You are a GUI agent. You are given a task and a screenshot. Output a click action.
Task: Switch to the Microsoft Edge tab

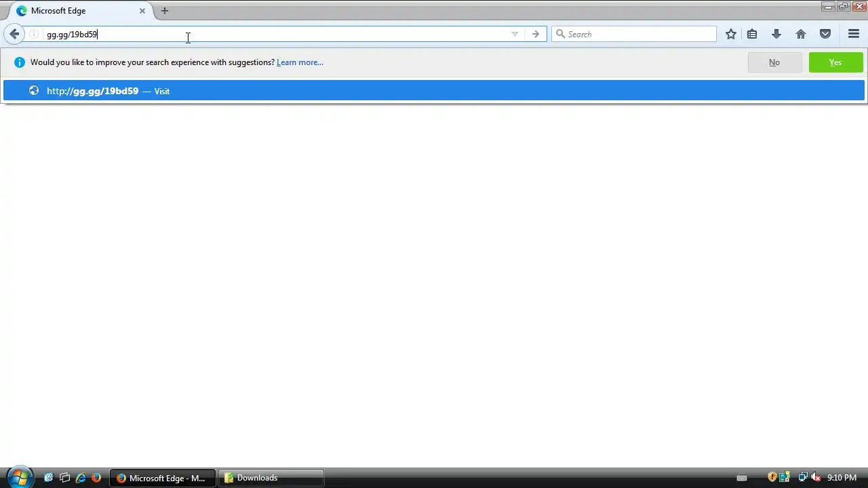tap(81, 11)
